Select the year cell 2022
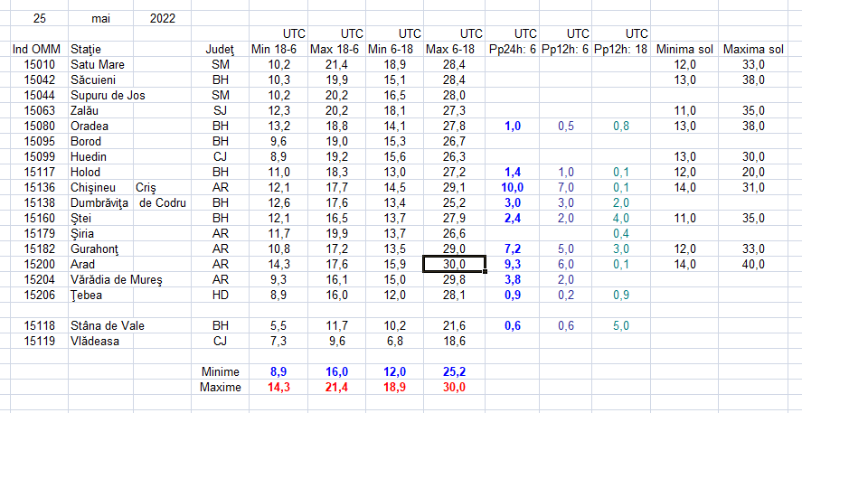868x488 pixels. (162, 19)
